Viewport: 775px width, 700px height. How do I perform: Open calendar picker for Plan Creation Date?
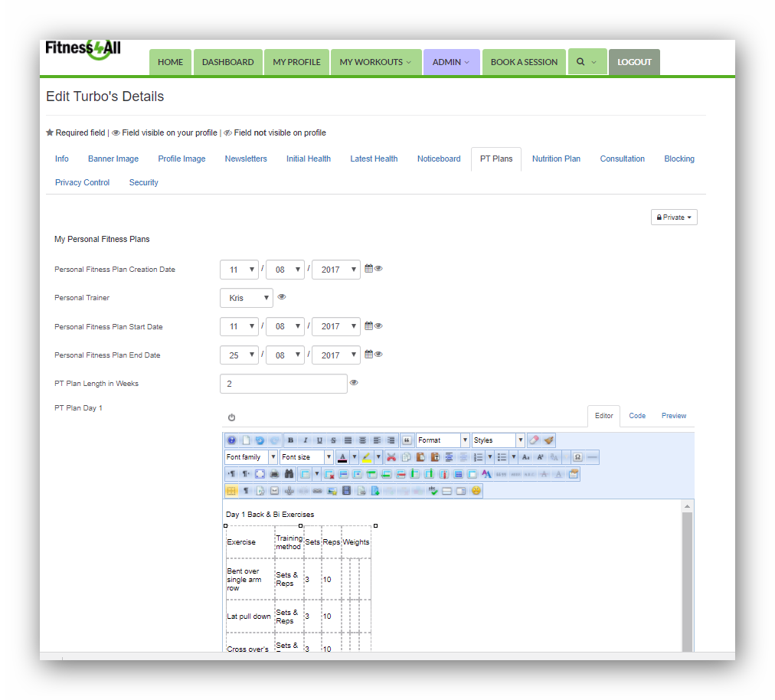(x=368, y=268)
